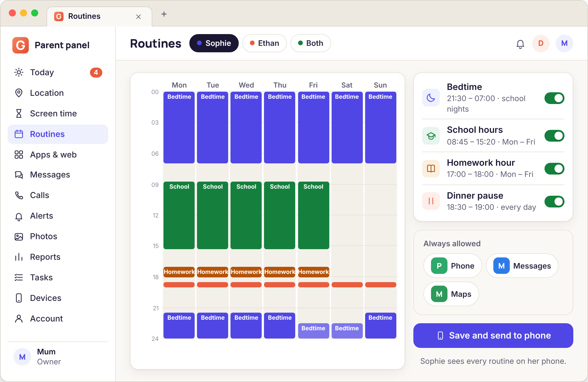Click the Homework hour book icon
The width and height of the screenshot is (588, 382).
[x=431, y=169]
